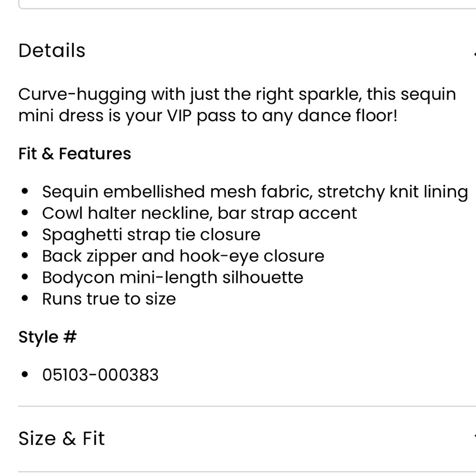Click the word VIP in the description
476x476 pixels.
(x=179, y=116)
